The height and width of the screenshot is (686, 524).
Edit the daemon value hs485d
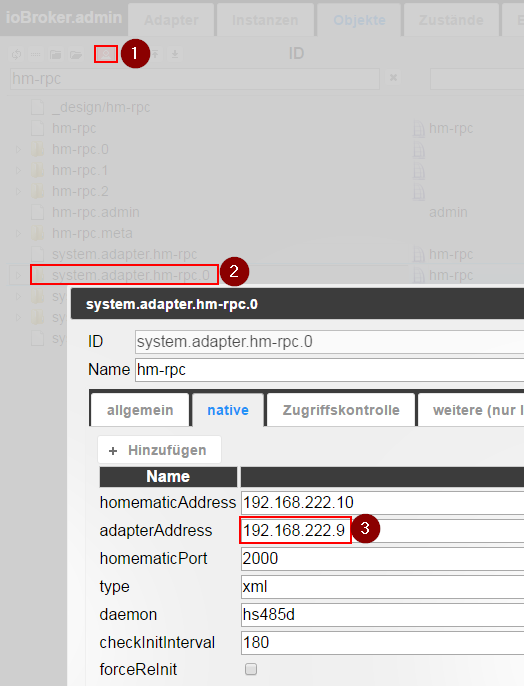click(x=382, y=614)
